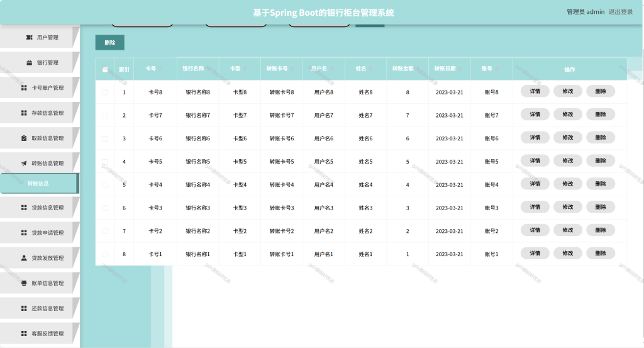Sort by 银行名称 column arrow
This screenshot has width=644, height=348.
click(209, 69)
